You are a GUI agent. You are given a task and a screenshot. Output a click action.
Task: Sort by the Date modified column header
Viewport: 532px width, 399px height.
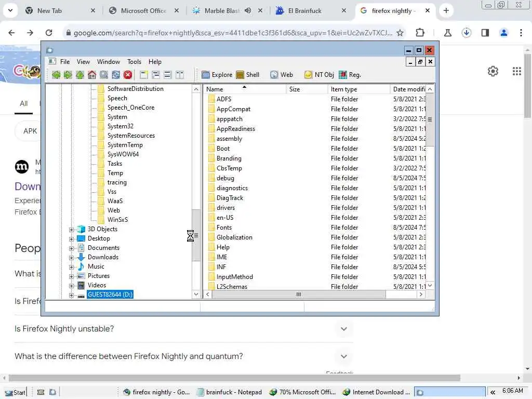coord(408,89)
